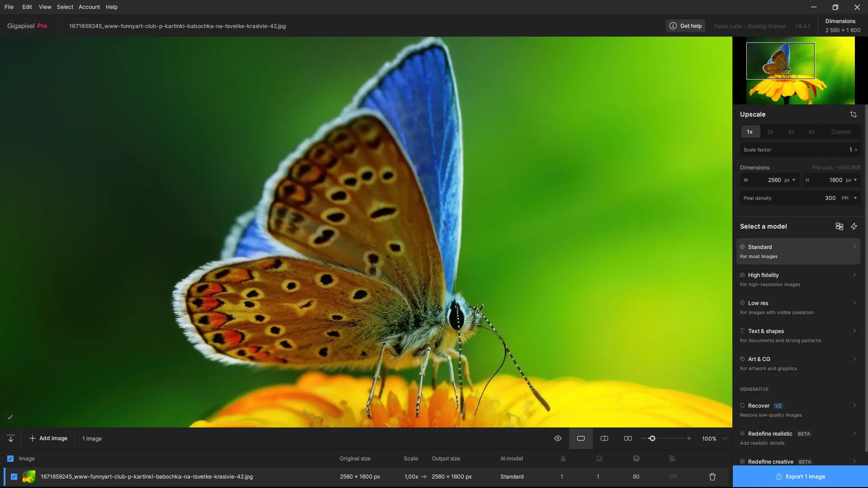
Task: Switch to split comparison view
Action: pos(604,438)
